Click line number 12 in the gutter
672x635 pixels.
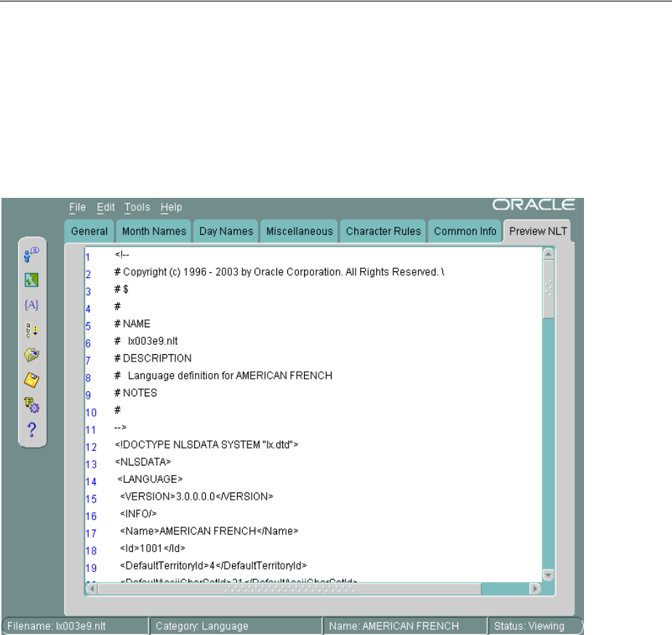tap(91, 447)
